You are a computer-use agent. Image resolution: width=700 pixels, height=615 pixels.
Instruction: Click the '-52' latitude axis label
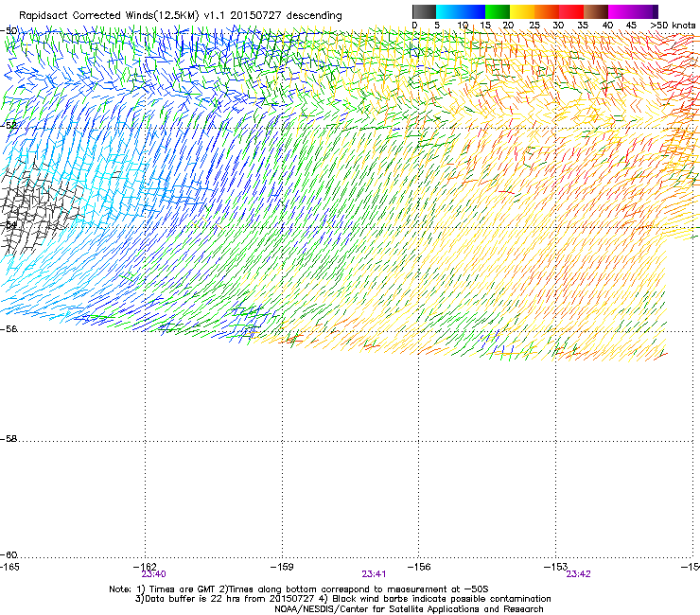coord(9,125)
